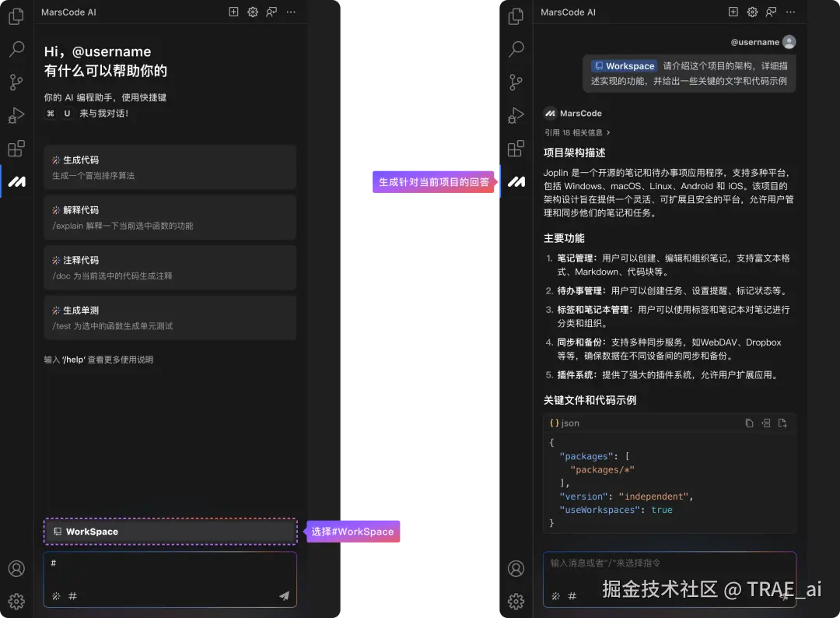Start a new chat with the plus icon
The width and height of the screenshot is (840, 618).
click(233, 12)
